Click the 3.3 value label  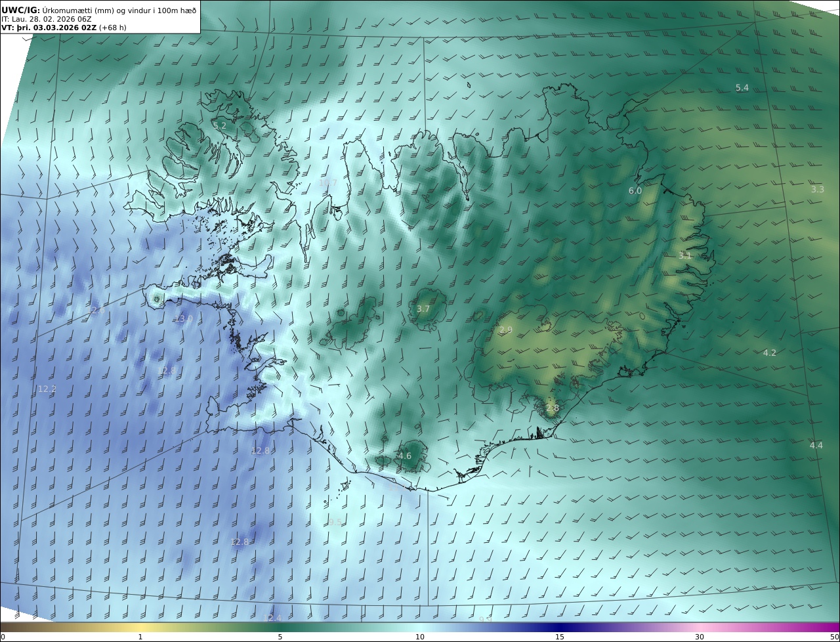point(817,189)
